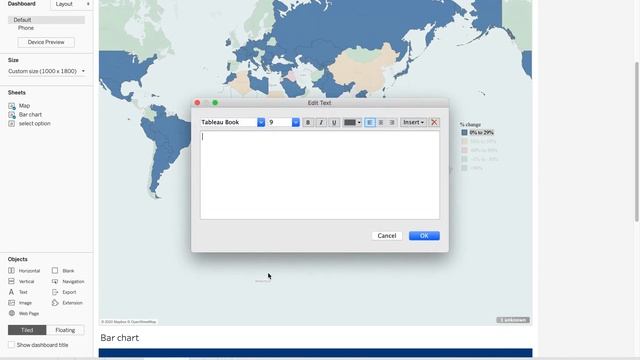Click the dark text color swatch

point(350,122)
